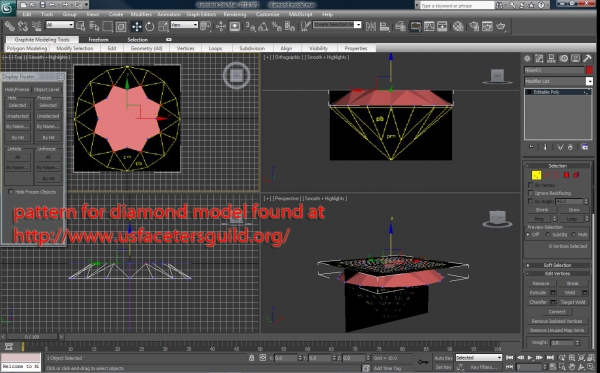Open the Customize menu
The height and width of the screenshot is (373, 600).
tap(267, 14)
